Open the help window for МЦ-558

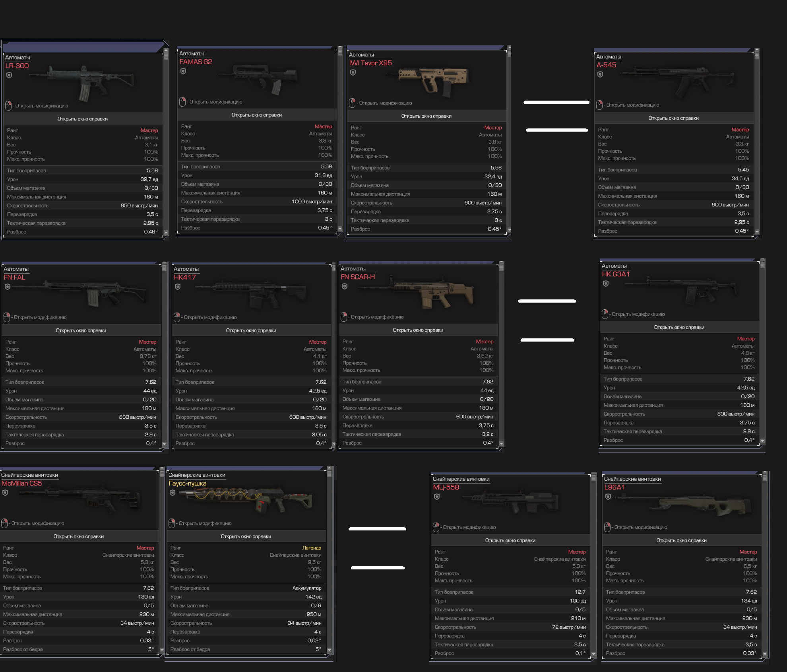[510, 540]
